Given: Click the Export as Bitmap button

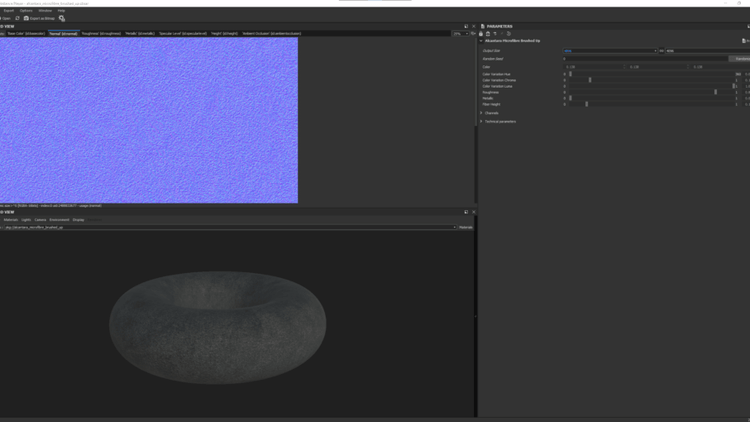Looking at the screenshot, I should point(41,18).
